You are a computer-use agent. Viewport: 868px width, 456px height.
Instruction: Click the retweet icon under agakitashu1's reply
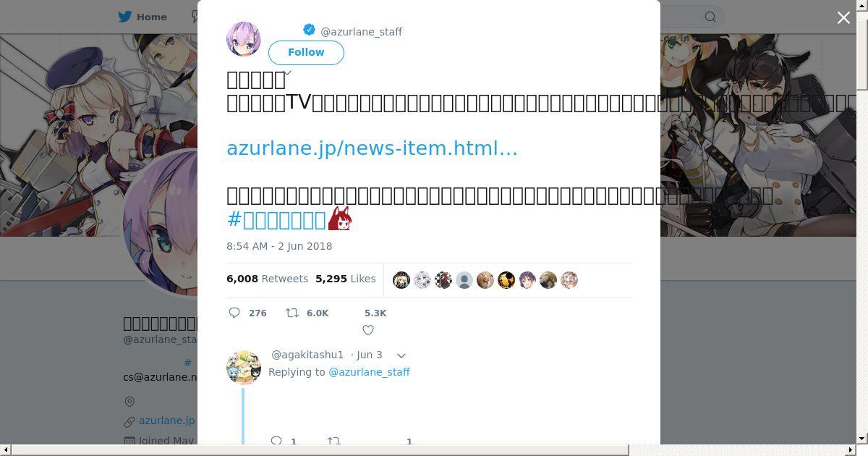(x=333, y=441)
